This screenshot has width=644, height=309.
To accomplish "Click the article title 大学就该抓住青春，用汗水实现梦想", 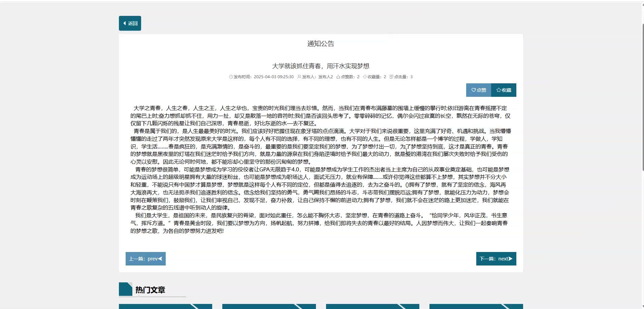I will (x=321, y=66).
